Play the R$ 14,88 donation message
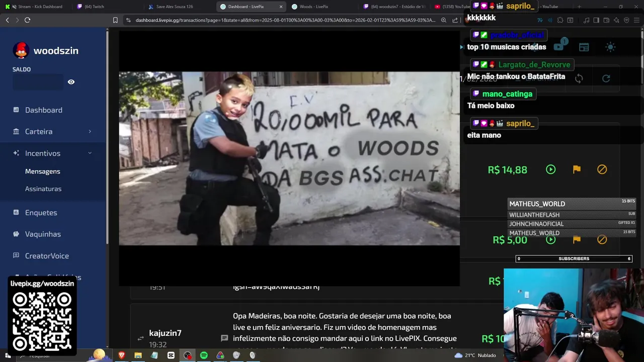Viewport: 644px width, 362px height. [x=551, y=169]
